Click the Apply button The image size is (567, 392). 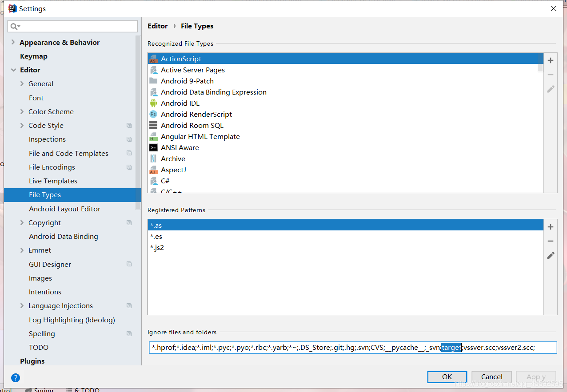point(536,377)
